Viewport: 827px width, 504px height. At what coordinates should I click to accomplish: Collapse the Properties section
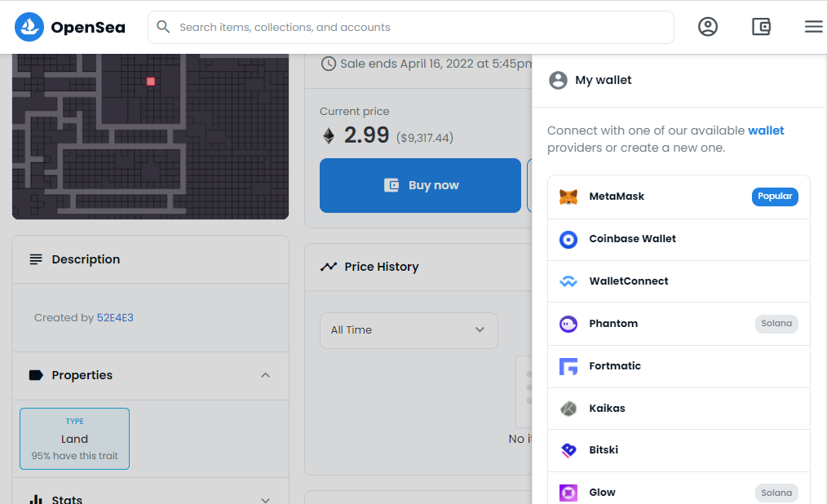(x=265, y=375)
